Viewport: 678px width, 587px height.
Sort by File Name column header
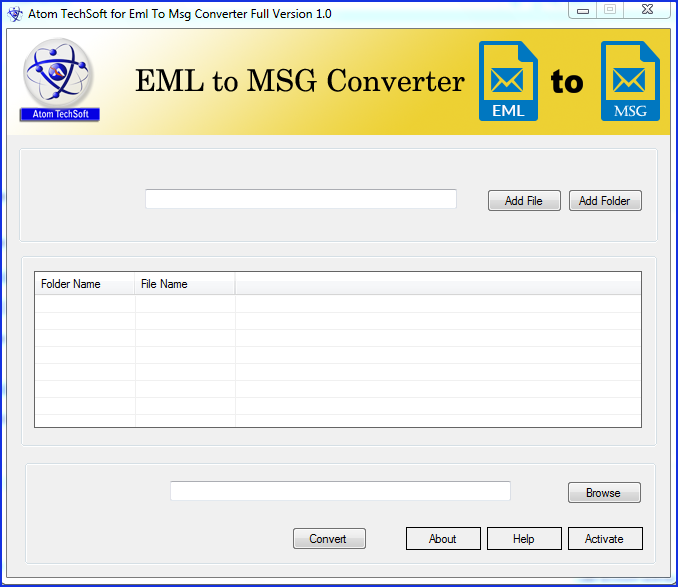(185, 284)
